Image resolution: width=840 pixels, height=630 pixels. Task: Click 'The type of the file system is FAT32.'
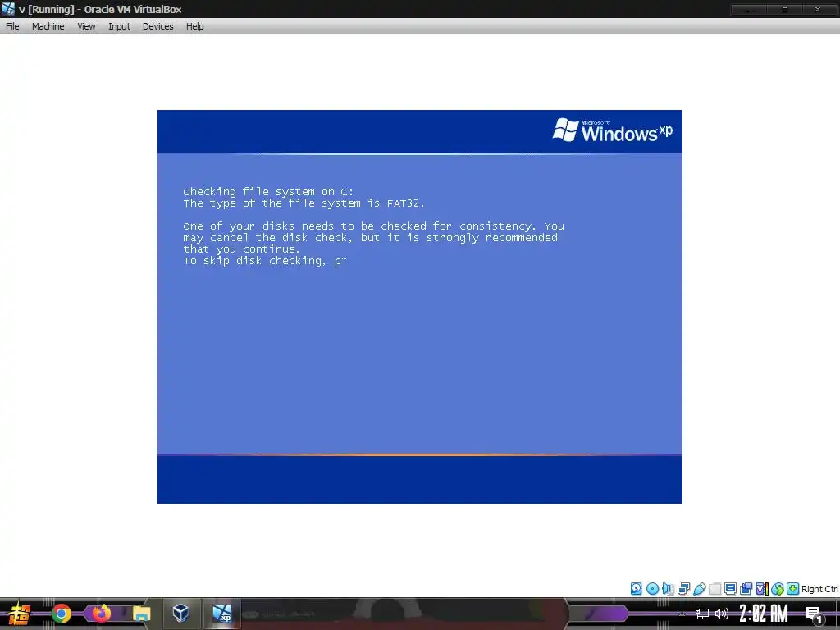coord(304,203)
